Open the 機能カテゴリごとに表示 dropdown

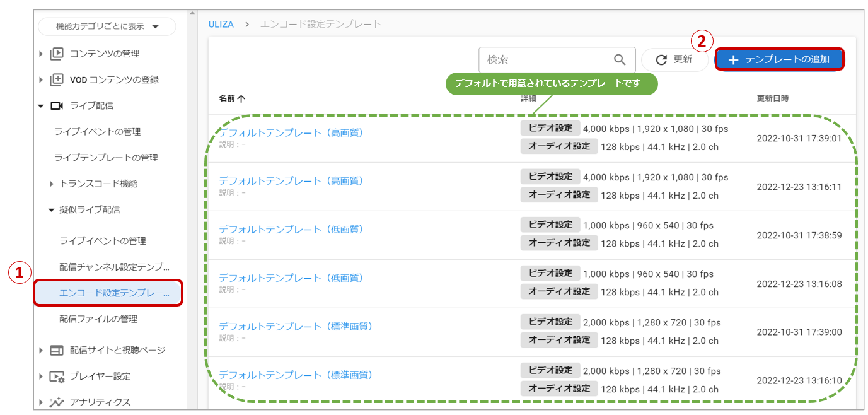(x=107, y=26)
